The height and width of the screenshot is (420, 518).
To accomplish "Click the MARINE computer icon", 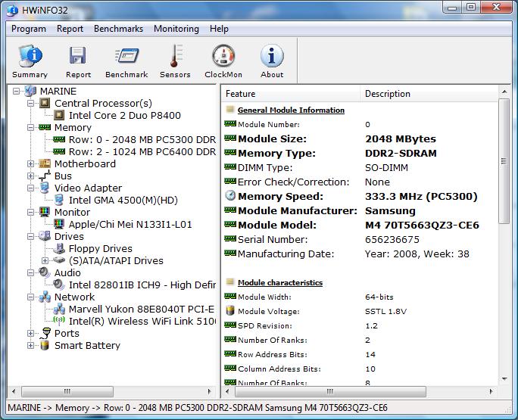I will coord(30,91).
